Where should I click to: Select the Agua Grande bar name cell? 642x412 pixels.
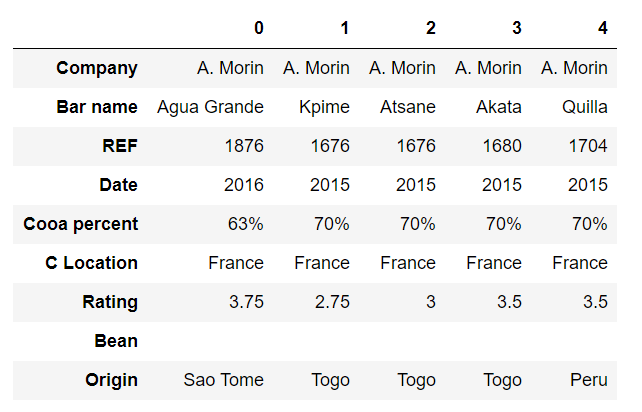tap(211, 107)
